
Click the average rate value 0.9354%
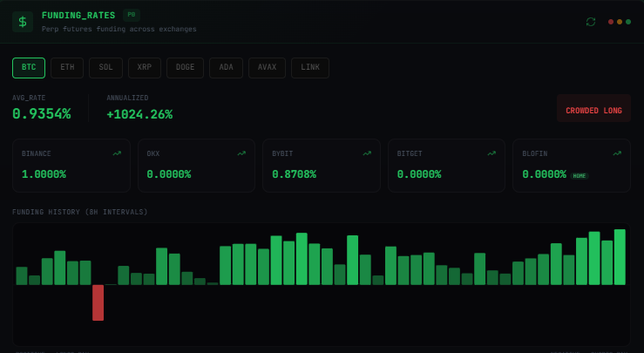click(x=42, y=114)
